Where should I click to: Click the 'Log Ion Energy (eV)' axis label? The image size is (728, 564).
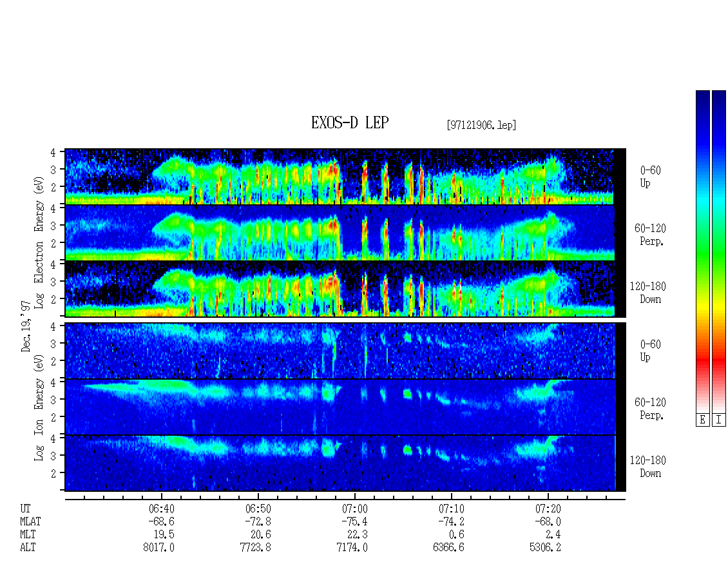point(39,408)
